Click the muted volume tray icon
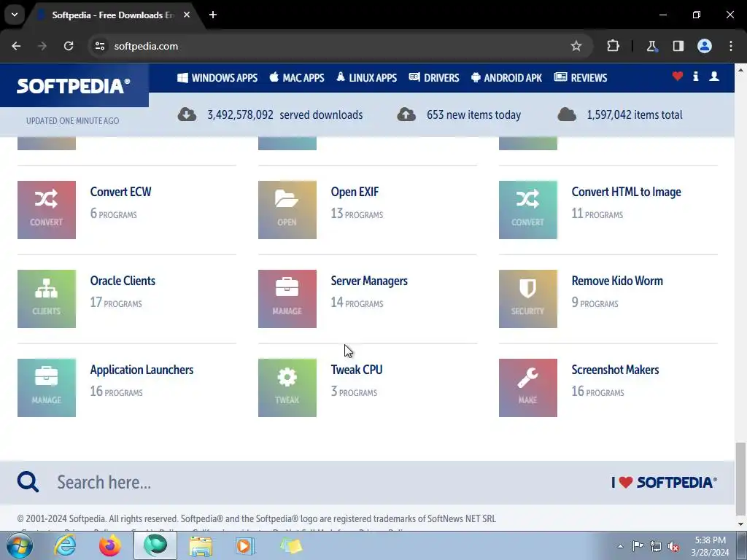 click(x=673, y=547)
